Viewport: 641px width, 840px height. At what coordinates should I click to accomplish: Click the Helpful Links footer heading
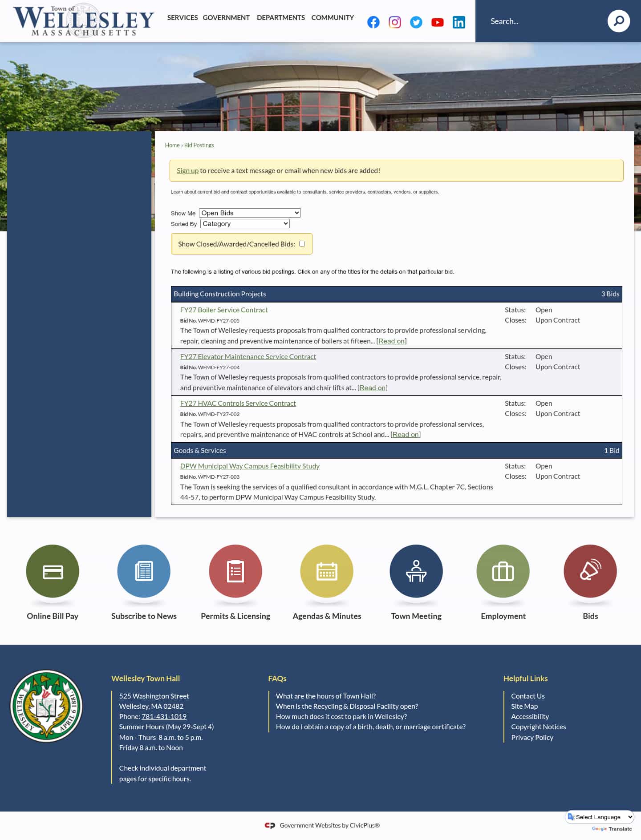point(526,678)
